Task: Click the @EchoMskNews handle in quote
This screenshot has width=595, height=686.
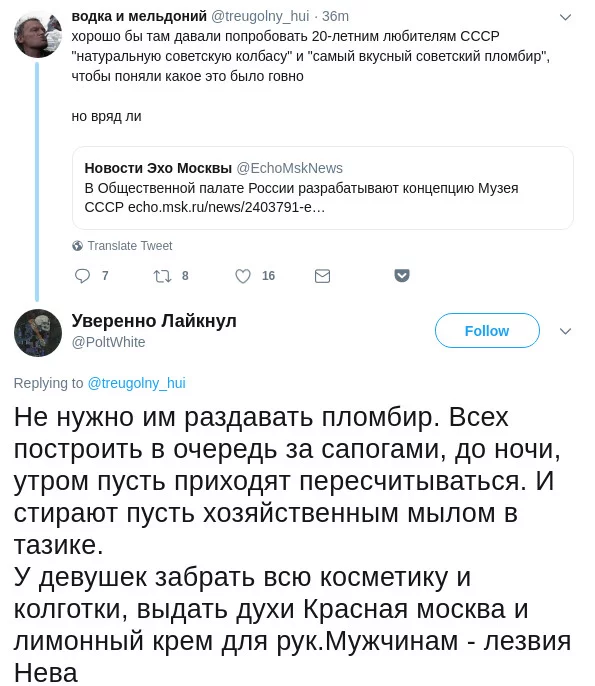Action: coord(290,168)
